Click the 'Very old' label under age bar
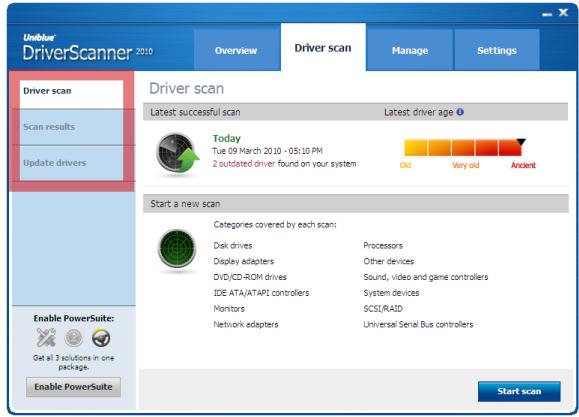The width and height of the screenshot is (579, 417). 466,165
